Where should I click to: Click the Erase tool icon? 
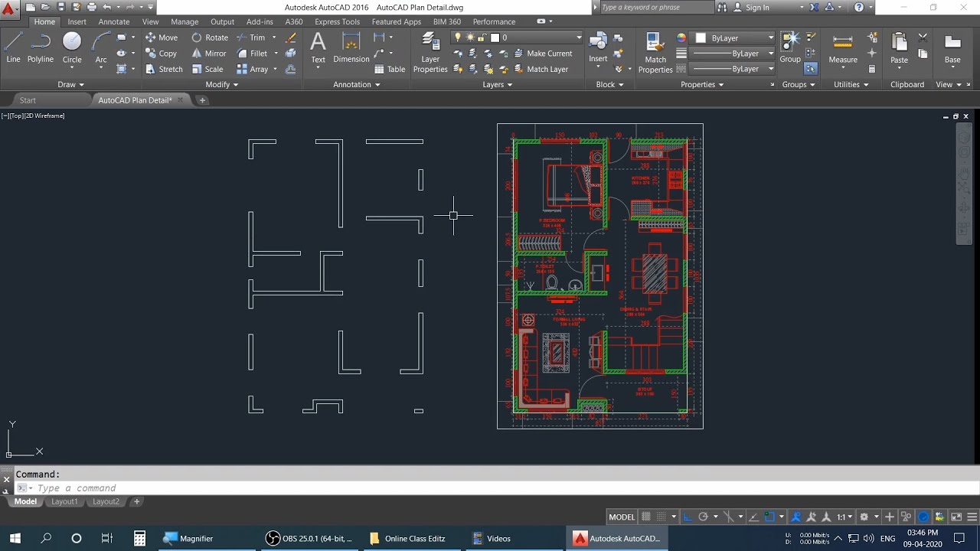pyautogui.click(x=290, y=37)
